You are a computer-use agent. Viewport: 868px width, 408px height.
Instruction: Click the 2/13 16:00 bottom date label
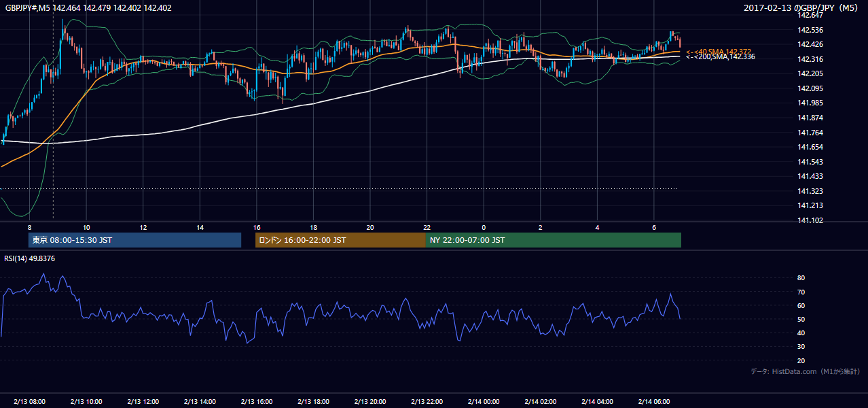tap(257, 402)
